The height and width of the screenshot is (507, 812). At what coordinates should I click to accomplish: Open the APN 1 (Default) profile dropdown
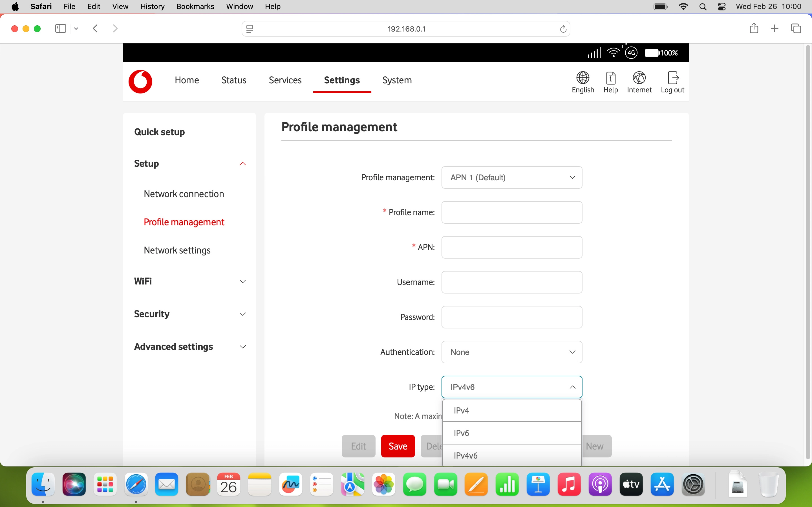(512, 177)
